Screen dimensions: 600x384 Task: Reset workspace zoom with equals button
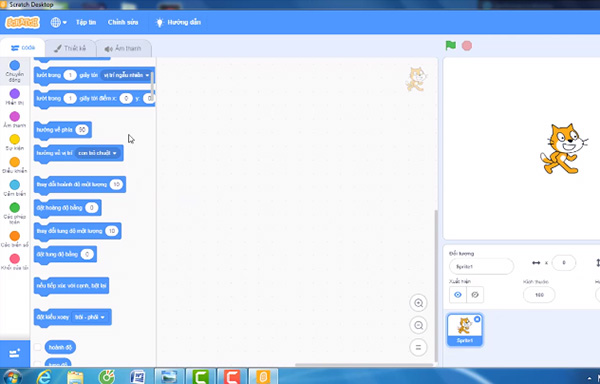418,348
